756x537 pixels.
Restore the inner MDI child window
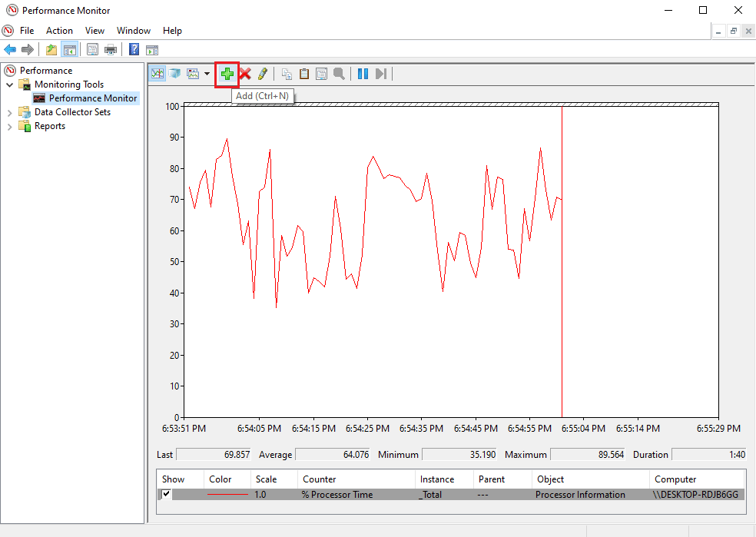click(734, 31)
